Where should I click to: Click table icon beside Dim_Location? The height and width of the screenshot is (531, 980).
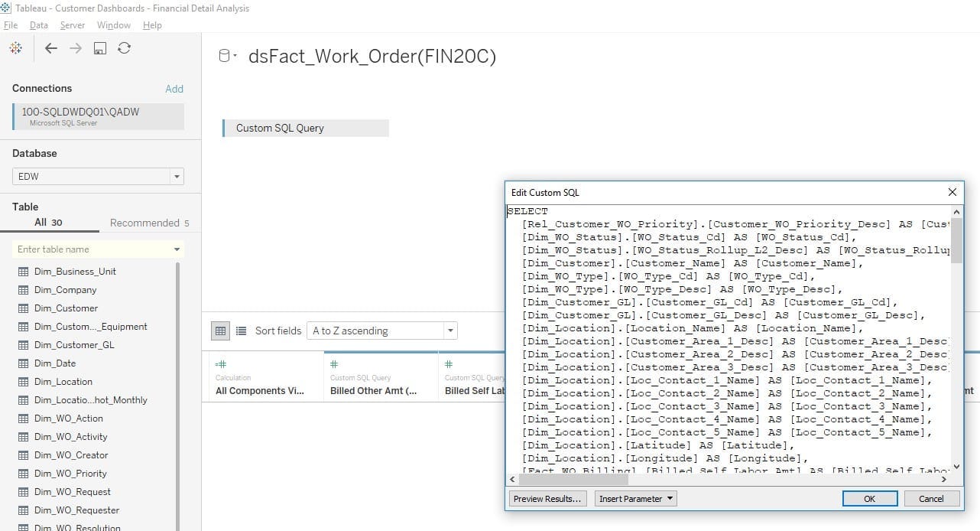coord(23,382)
